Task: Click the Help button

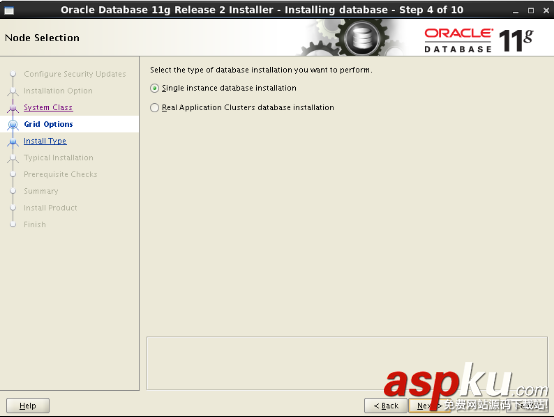Action: [x=28, y=406]
